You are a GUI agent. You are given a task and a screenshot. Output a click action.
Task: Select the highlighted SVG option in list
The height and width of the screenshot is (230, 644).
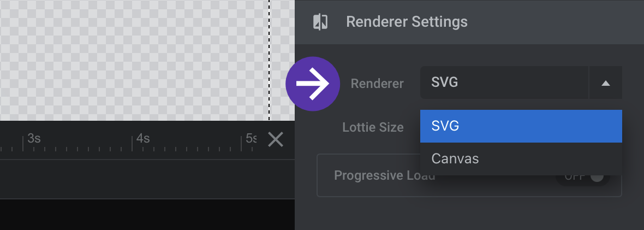pos(521,126)
